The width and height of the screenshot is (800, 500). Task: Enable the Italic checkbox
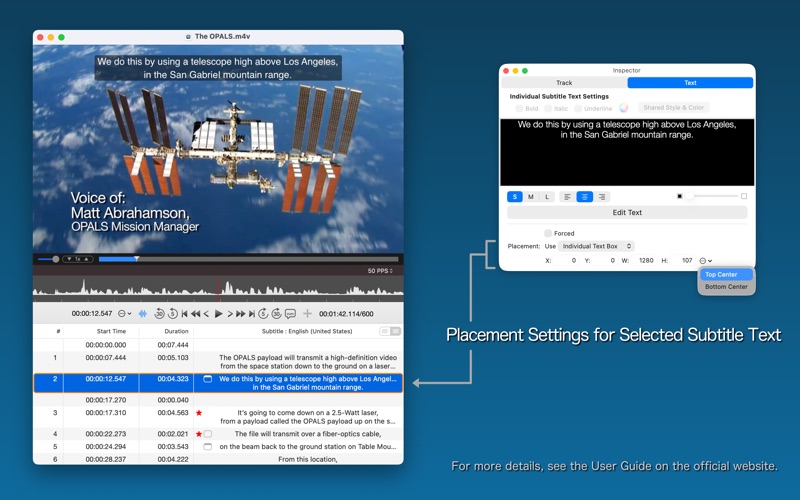pos(548,108)
